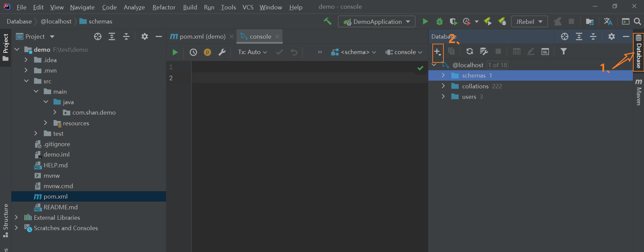Viewport: 644px width, 252px height.
Task: Show more console toolbar actions chevron
Action: (320, 52)
